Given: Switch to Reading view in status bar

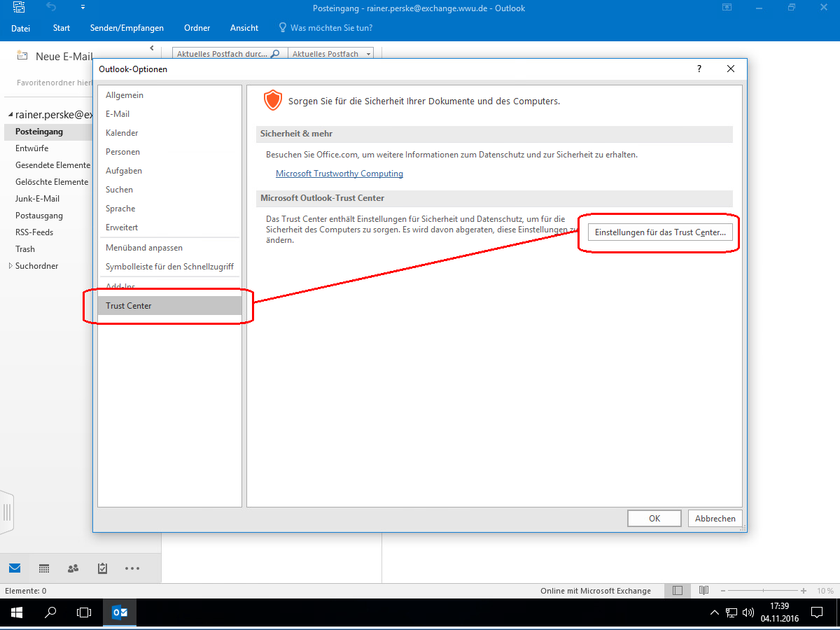Looking at the screenshot, I should pos(703,591).
